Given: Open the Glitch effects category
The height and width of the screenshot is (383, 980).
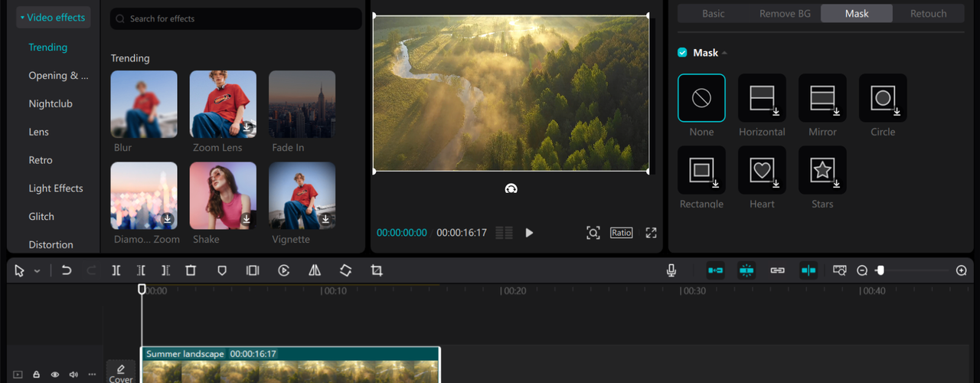Looking at the screenshot, I should point(41,217).
